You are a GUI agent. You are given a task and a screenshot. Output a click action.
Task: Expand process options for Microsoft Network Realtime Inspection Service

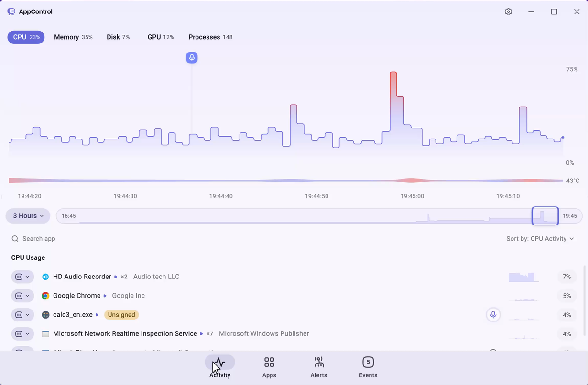[x=27, y=334]
